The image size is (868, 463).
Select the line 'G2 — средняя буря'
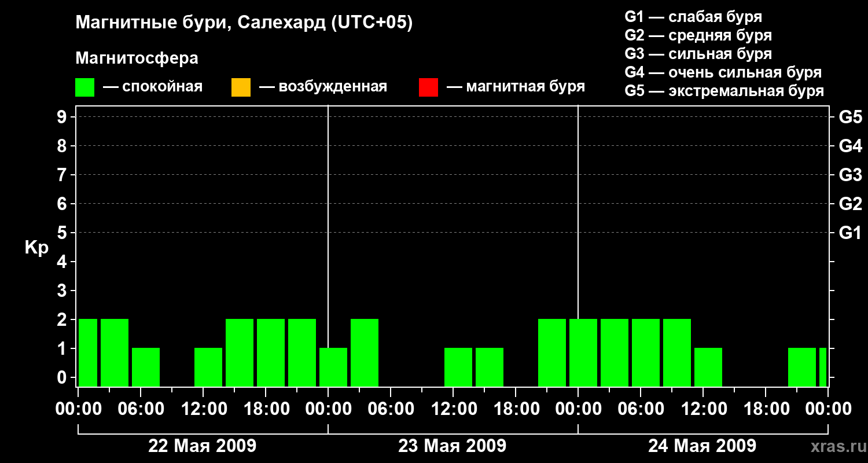[698, 35]
